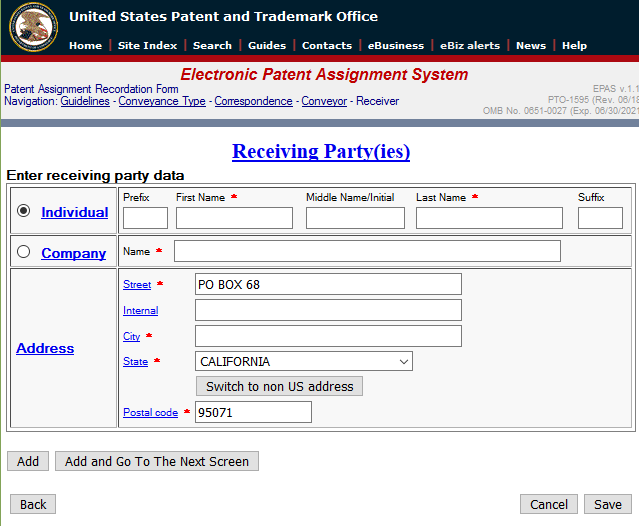Image resolution: width=639 pixels, height=526 pixels.
Task: Click the State label link
Action: pos(135,361)
